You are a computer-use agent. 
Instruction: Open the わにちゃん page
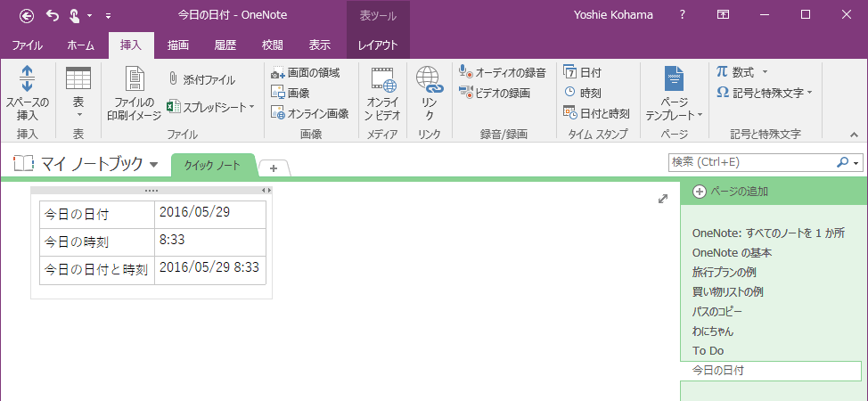[712, 331]
